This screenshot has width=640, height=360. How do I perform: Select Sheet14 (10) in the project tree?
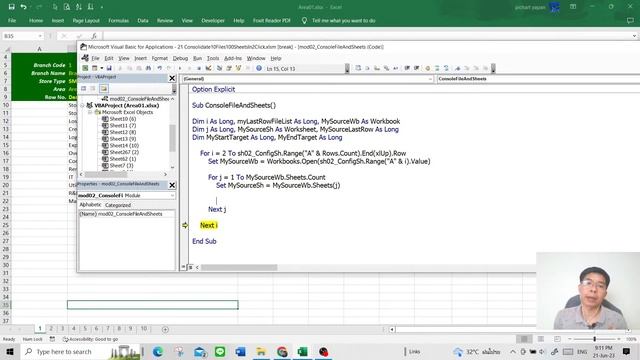click(124, 145)
